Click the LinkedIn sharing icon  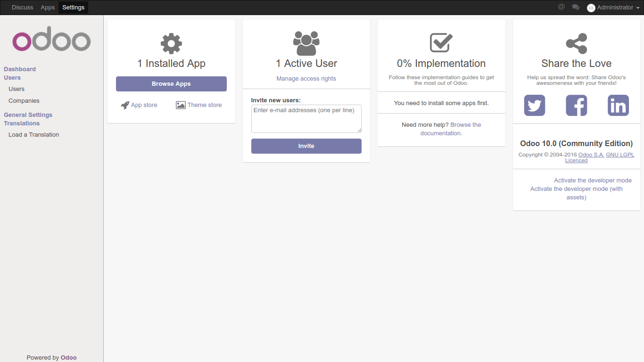point(618,105)
